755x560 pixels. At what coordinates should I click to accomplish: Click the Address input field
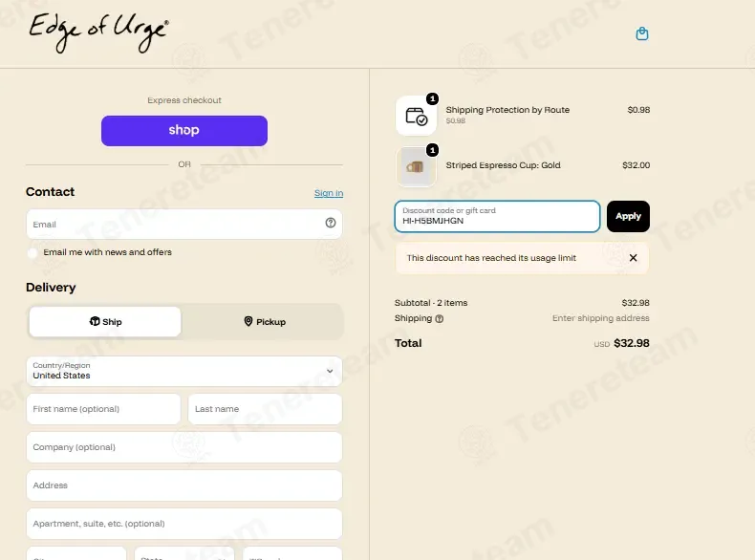(x=184, y=485)
